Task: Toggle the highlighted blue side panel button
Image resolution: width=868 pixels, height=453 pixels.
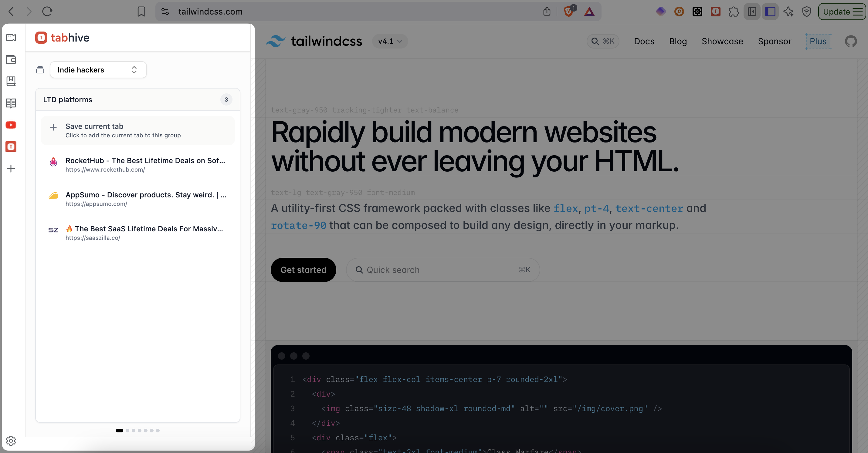Action: pos(770,12)
